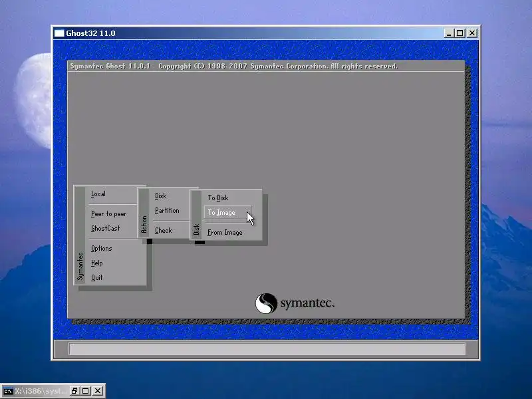Maximize the Ghost32 11.0 window

click(460, 33)
